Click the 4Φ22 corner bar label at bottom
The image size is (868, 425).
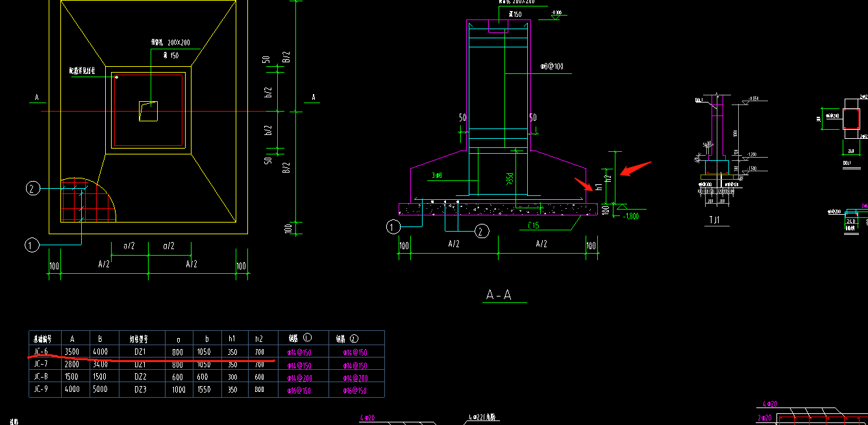[x=482, y=418]
